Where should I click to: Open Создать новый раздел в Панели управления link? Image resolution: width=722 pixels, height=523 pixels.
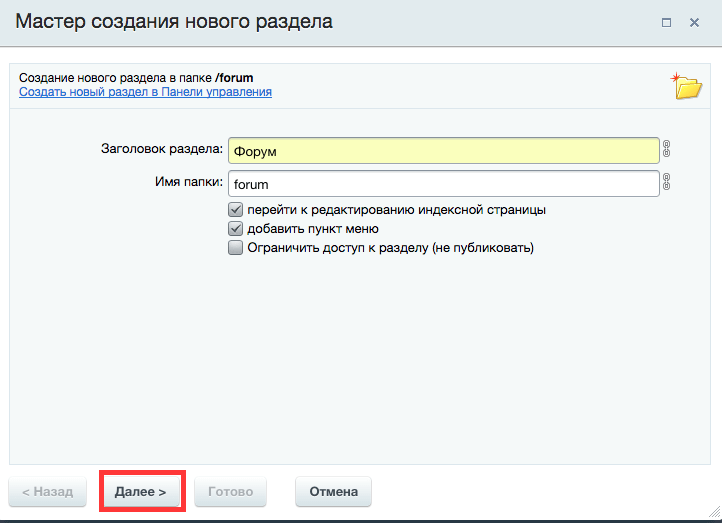pos(145,92)
